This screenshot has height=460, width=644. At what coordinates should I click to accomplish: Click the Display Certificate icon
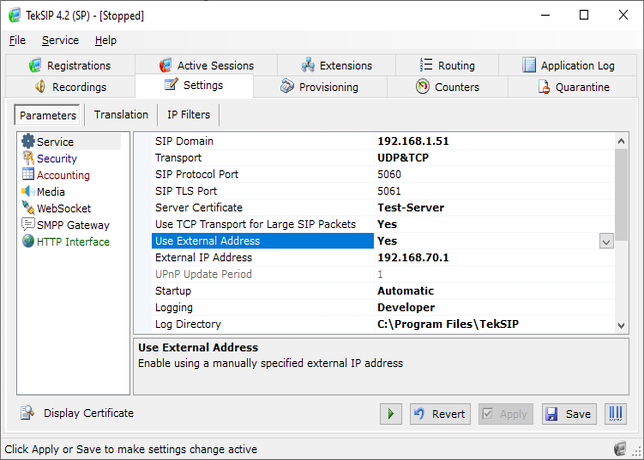27,413
